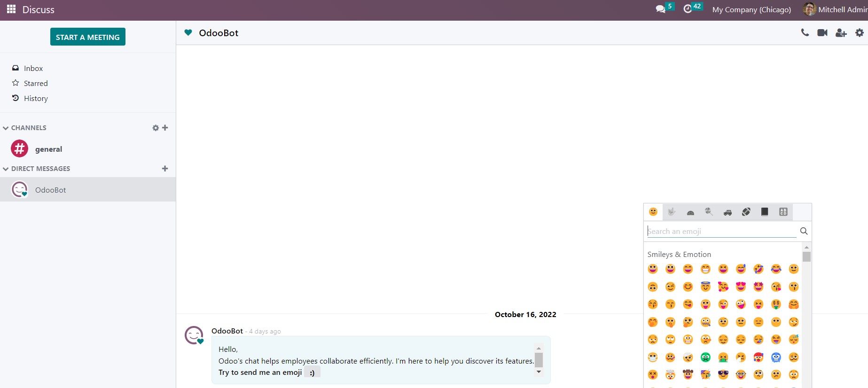Insert the money-mouth face emoji
868x388 pixels.
776,304
